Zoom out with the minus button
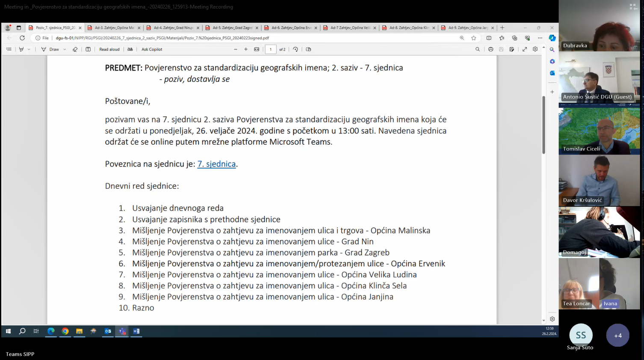This screenshot has width=644, height=360. (x=235, y=49)
